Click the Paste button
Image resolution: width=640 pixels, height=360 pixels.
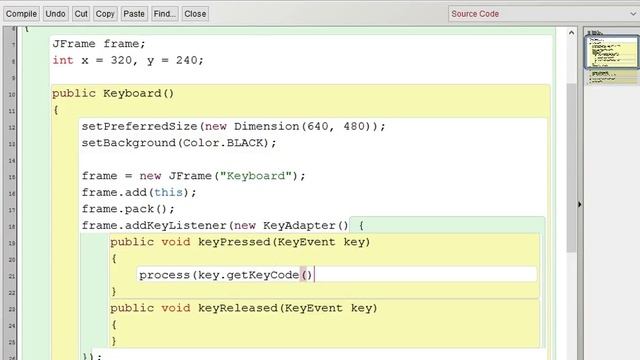click(x=134, y=14)
